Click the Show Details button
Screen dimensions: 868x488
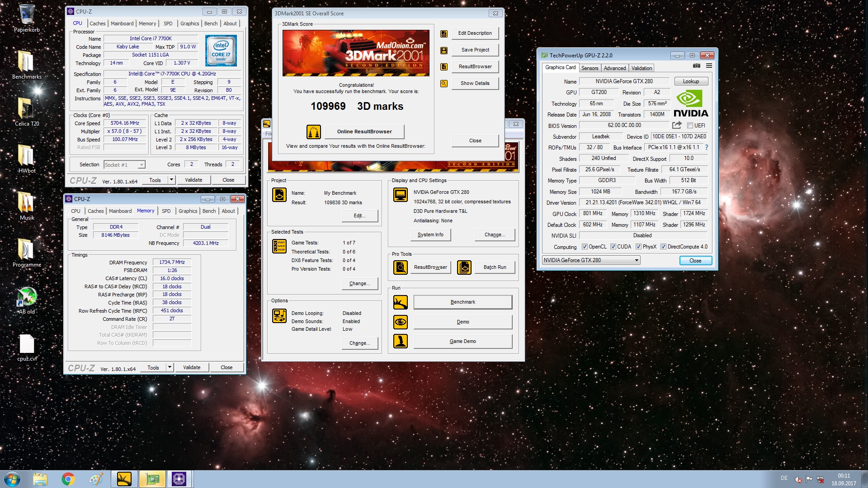[x=475, y=83]
